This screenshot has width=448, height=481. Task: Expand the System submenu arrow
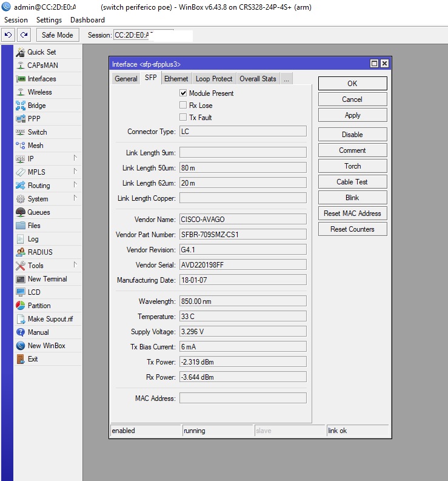[x=75, y=198]
